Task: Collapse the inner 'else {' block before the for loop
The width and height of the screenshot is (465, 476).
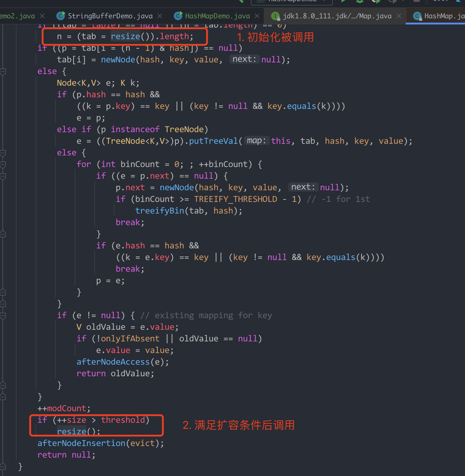Action: (3, 153)
